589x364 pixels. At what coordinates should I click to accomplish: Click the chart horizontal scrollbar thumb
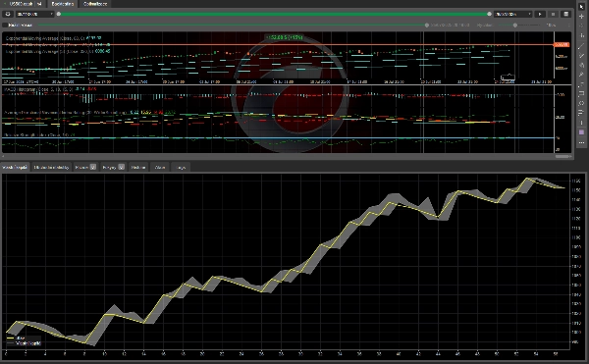pyautogui.click(x=562, y=156)
